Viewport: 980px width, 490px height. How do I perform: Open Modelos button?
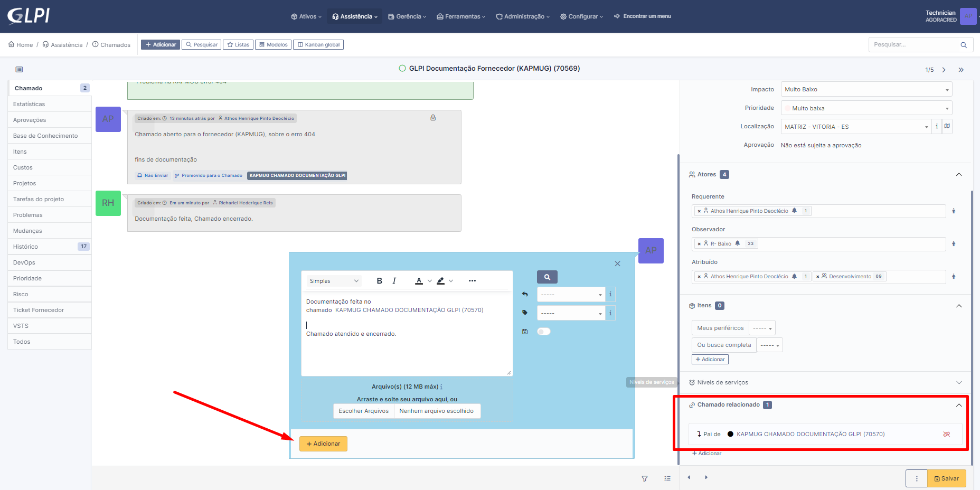[x=273, y=45]
